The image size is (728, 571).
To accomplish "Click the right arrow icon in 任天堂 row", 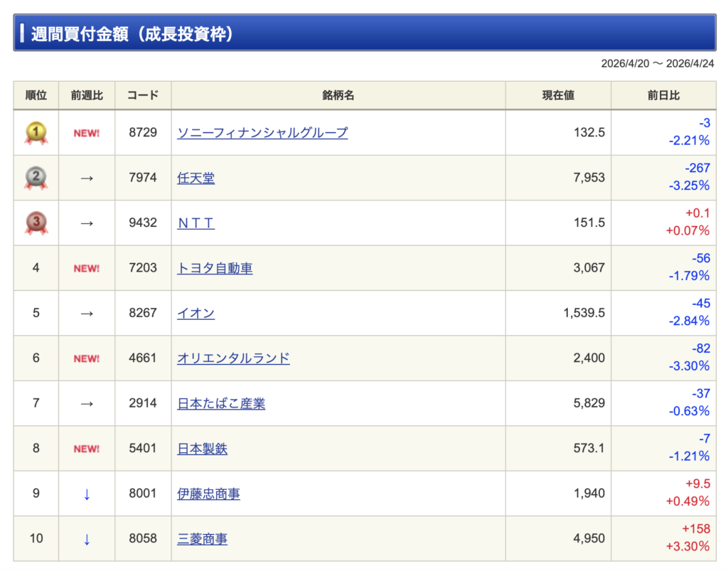I will 87,178.
